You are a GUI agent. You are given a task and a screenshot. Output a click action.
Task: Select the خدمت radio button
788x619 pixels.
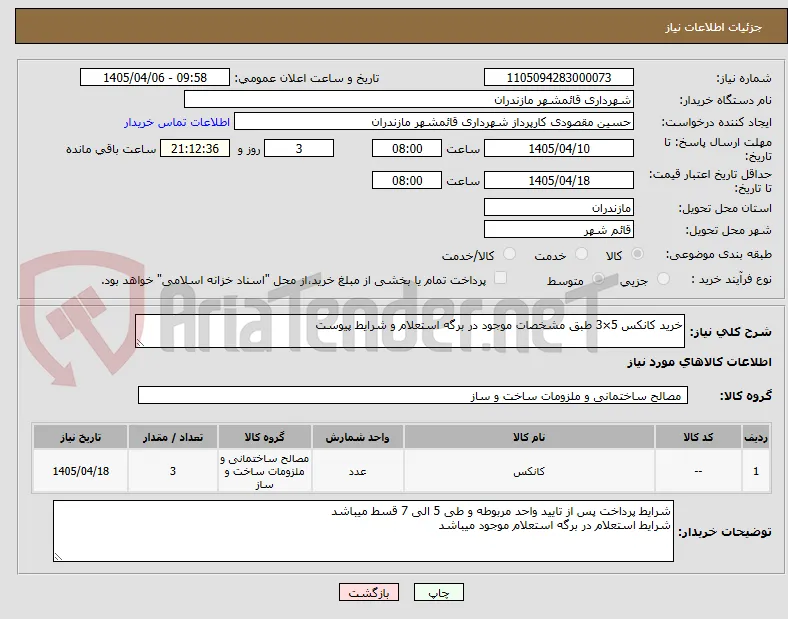click(581, 254)
